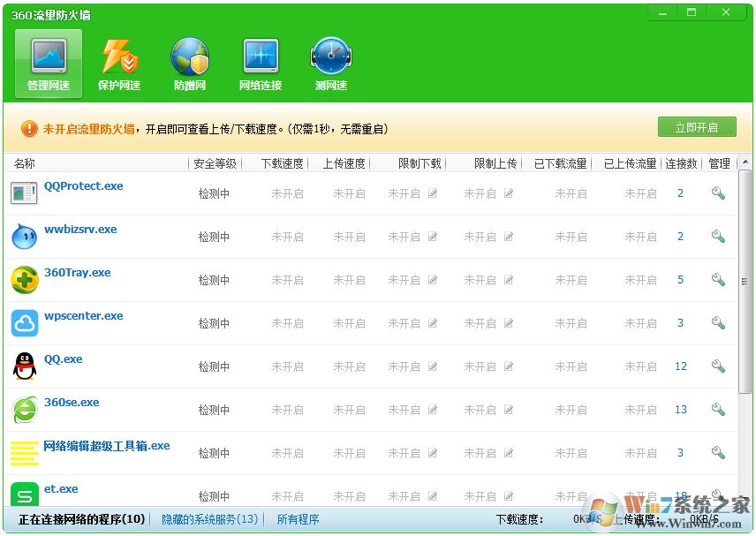
Task: Click the wrench icon for 网络编辑超级工具箱.exe
Action: (x=718, y=452)
